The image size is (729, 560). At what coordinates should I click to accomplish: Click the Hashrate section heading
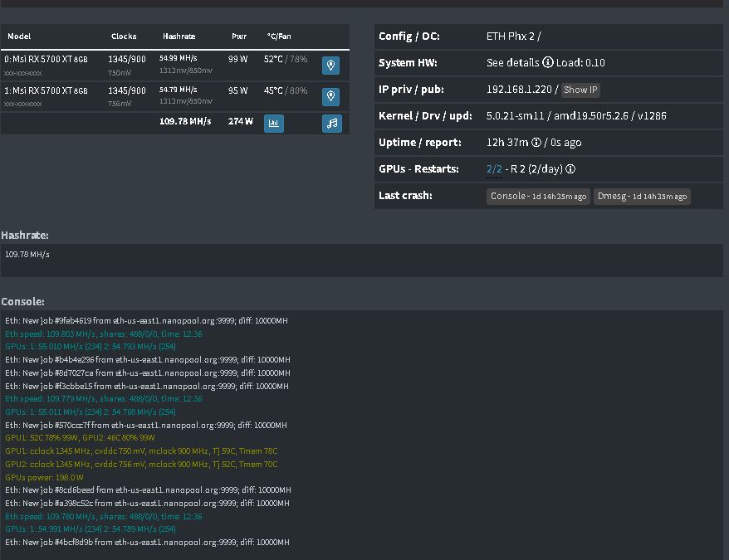pos(25,235)
